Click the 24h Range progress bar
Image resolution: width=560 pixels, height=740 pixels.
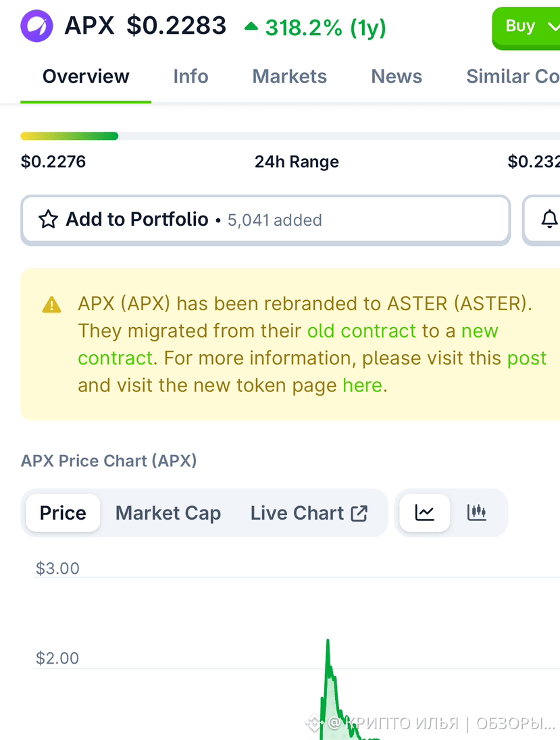click(290, 136)
